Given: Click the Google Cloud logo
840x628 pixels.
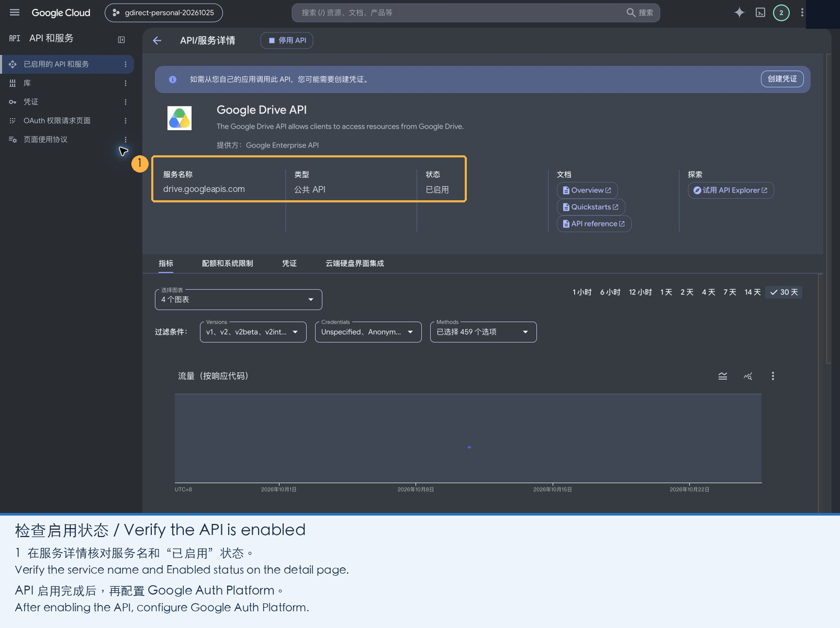Looking at the screenshot, I should tap(61, 13).
